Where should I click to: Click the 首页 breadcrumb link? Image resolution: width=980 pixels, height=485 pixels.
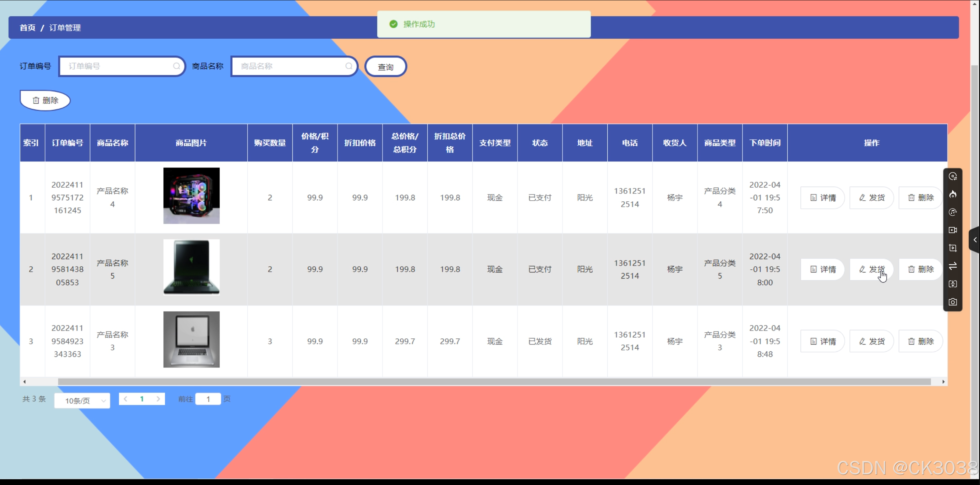pyautogui.click(x=27, y=28)
